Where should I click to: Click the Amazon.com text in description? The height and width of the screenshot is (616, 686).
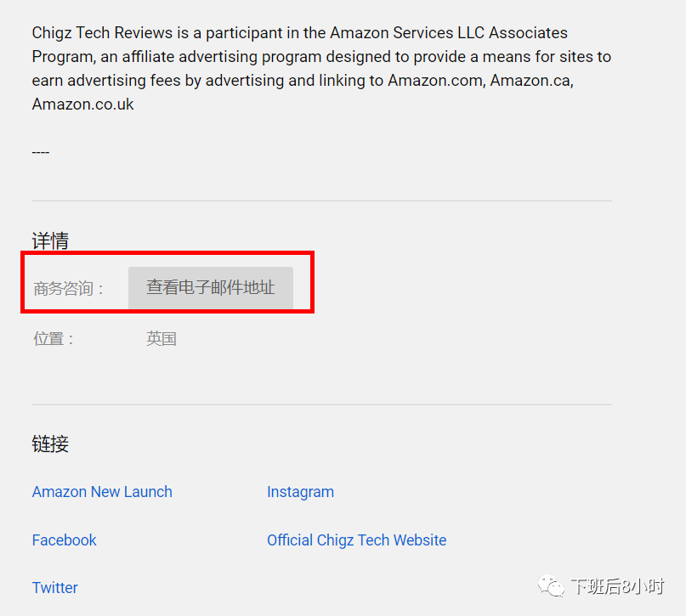pyautogui.click(x=436, y=81)
